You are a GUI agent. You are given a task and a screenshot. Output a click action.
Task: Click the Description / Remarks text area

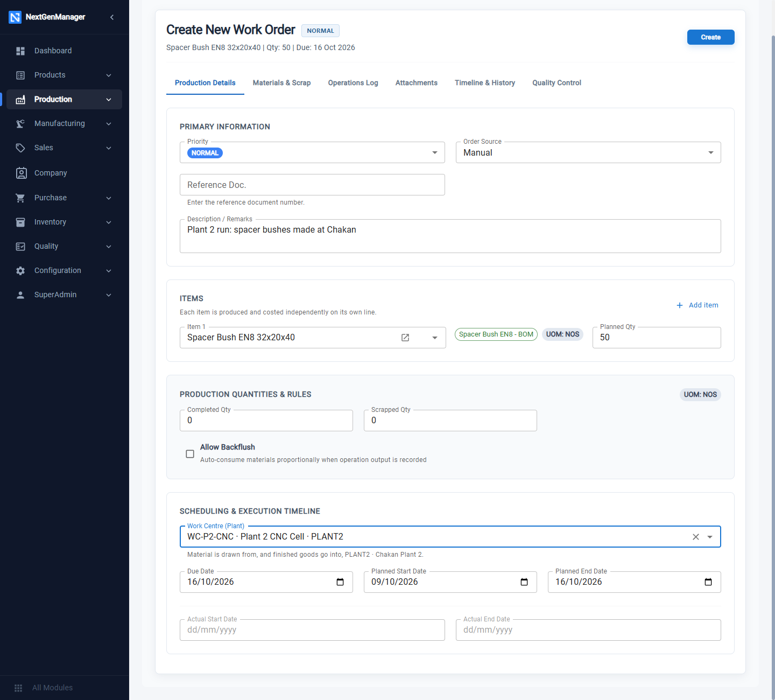450,236
